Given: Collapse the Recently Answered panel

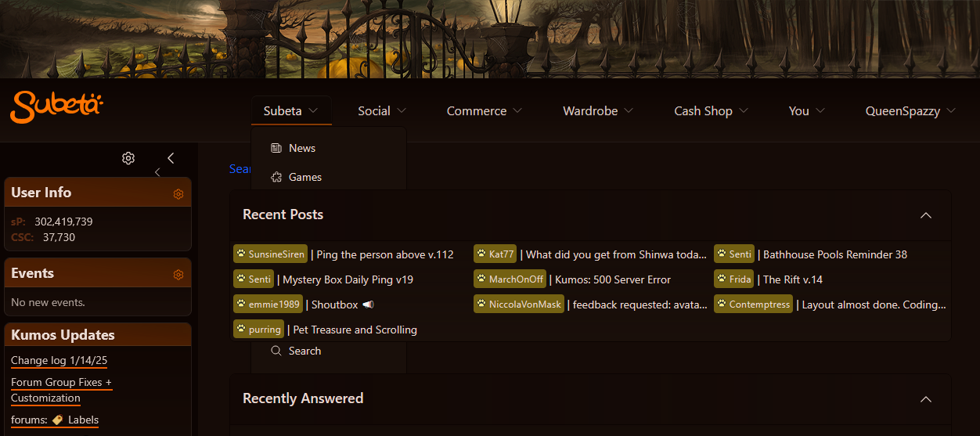Looking at the screenshot, I should [x=926, y=399].
